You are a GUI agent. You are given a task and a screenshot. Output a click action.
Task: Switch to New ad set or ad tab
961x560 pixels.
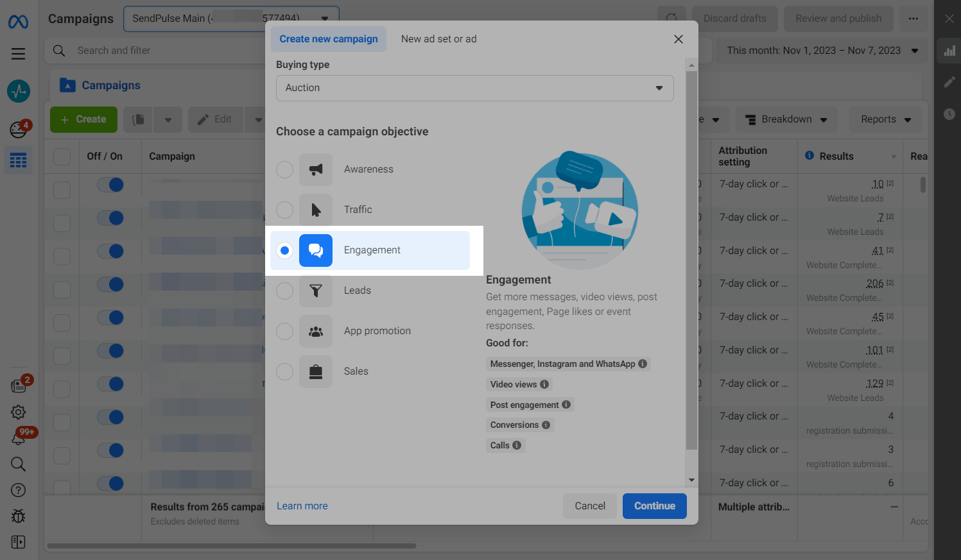coord(438,39)
